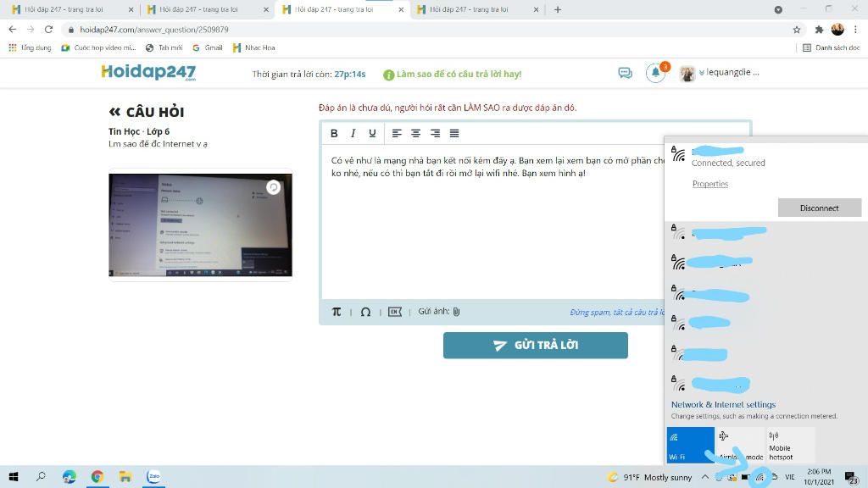Toggle EN keyboard input icon

click(x=395, y=312)
